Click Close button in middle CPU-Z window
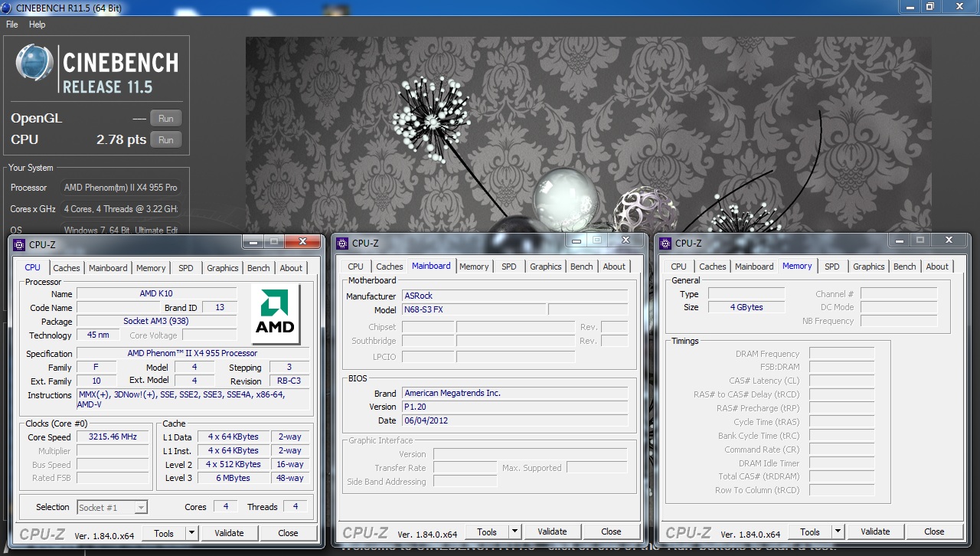Screen dimensions: 980x556 pos(611,531)
